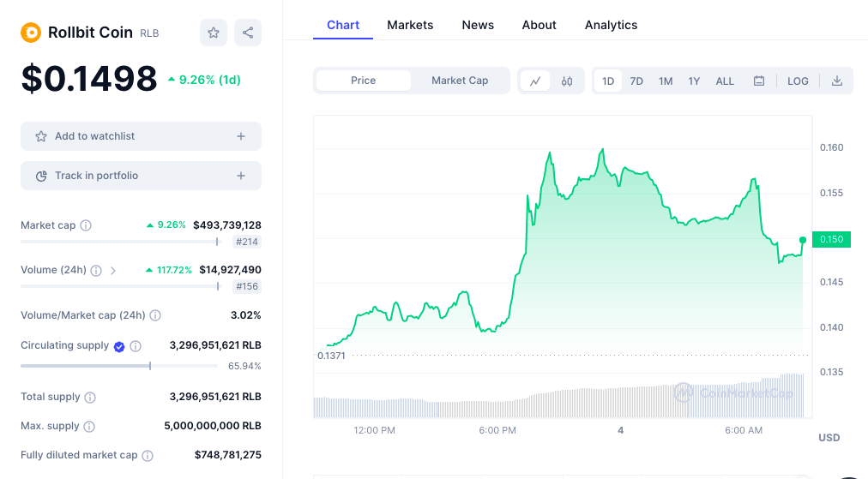The width and height of the screenshot is (868, 479).
Task: Click the #214 market cap rank badge
Action: (x=247, y=242)
